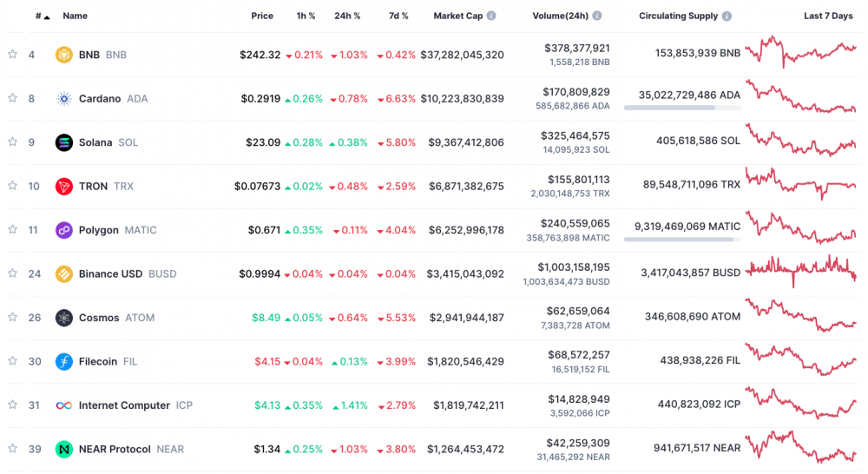Click the Name column header

75,16
